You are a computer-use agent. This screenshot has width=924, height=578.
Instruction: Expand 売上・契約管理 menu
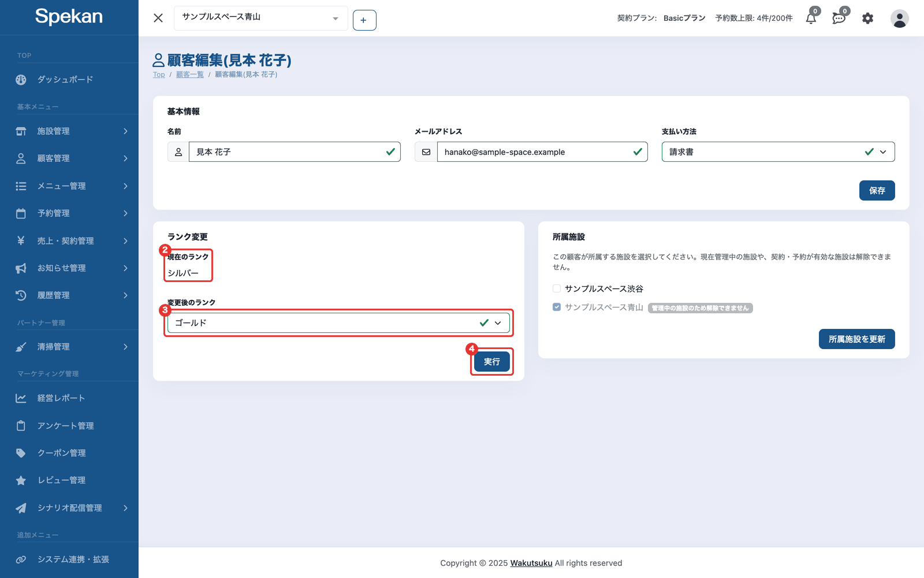tap(69, 241)
